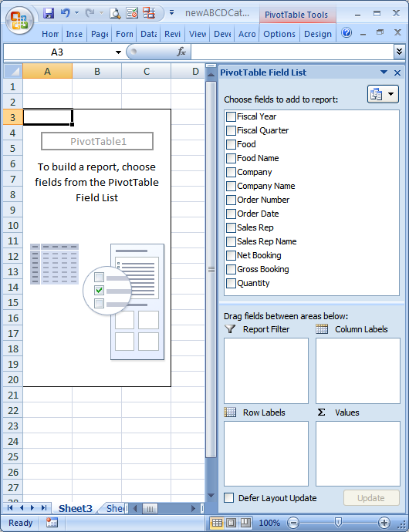Open the Review ribbon tab
This screenshot has width=409, height=532.
(x=173, y=34)
